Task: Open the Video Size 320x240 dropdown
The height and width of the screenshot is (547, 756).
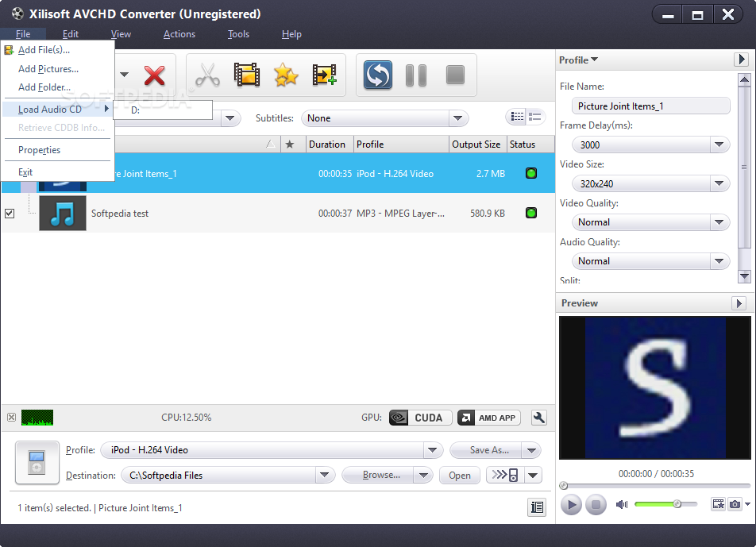Action: (719, 183)
